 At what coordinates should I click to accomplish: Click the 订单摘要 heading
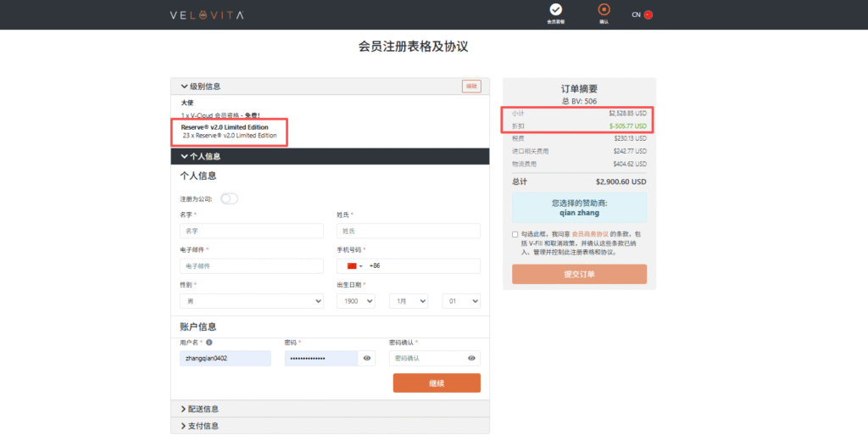(579, 89)
